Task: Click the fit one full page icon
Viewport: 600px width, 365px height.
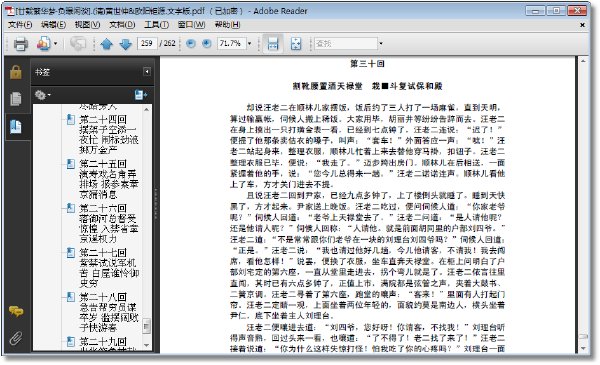Action: point(296,44)
